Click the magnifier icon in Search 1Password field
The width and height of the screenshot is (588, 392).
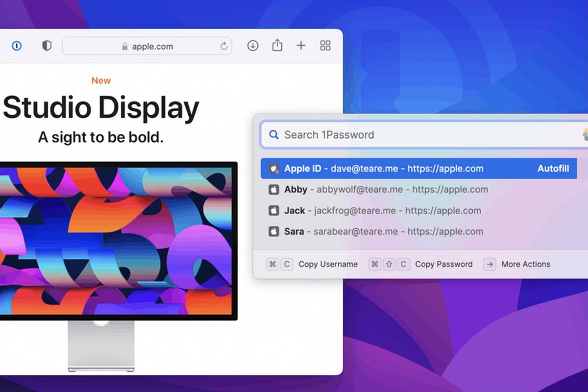[x=274, y=134]
